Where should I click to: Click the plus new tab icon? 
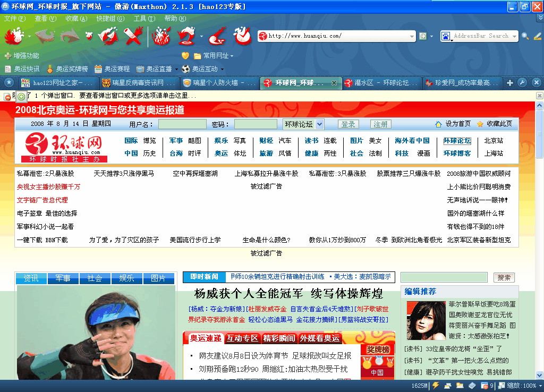[x=509, y=82]
